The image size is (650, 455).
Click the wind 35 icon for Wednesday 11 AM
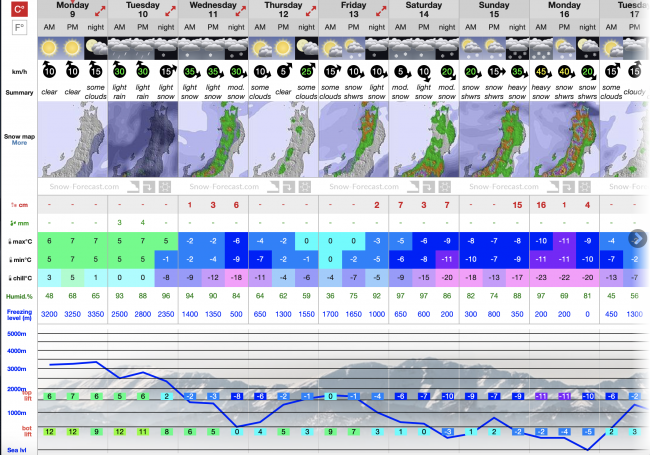click(191, 72)
